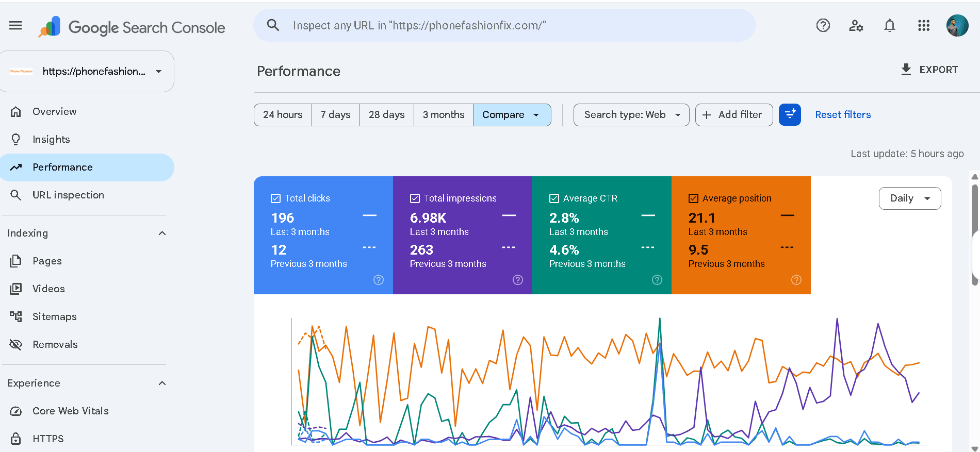Screen dimensions: 980x452
Task: Open the account profile avatar
Action: [957, 25]
